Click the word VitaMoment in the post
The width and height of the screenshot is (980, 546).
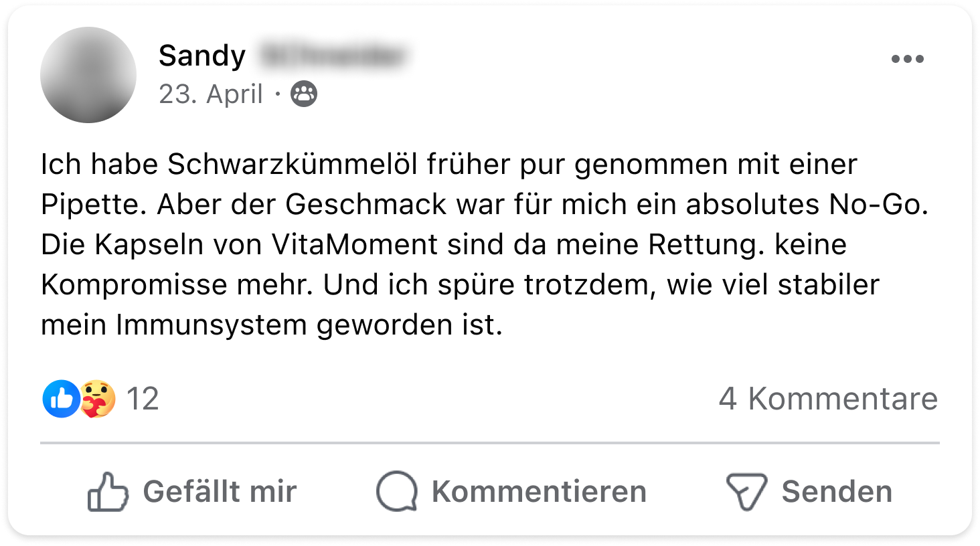click(x=355, y=244)
